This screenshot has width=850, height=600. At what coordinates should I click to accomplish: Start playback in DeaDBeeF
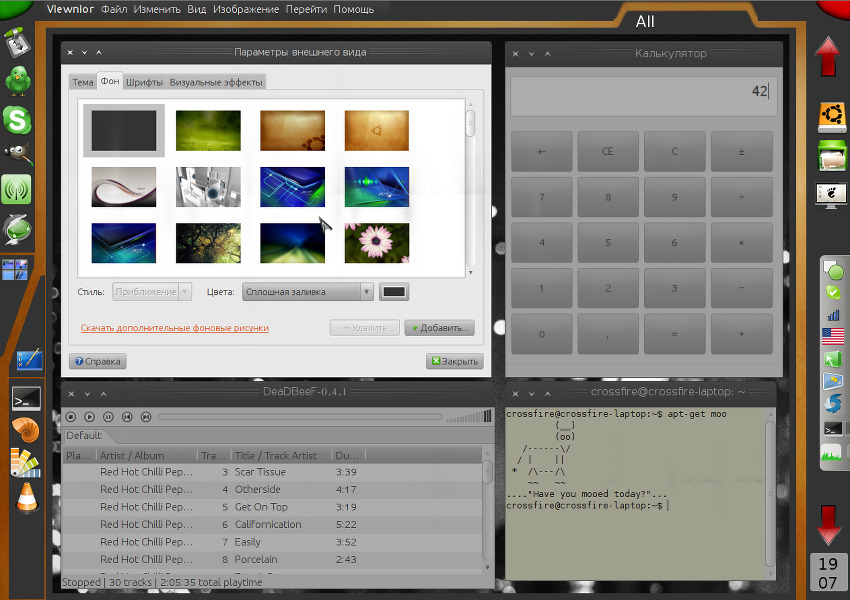[89, 417]
